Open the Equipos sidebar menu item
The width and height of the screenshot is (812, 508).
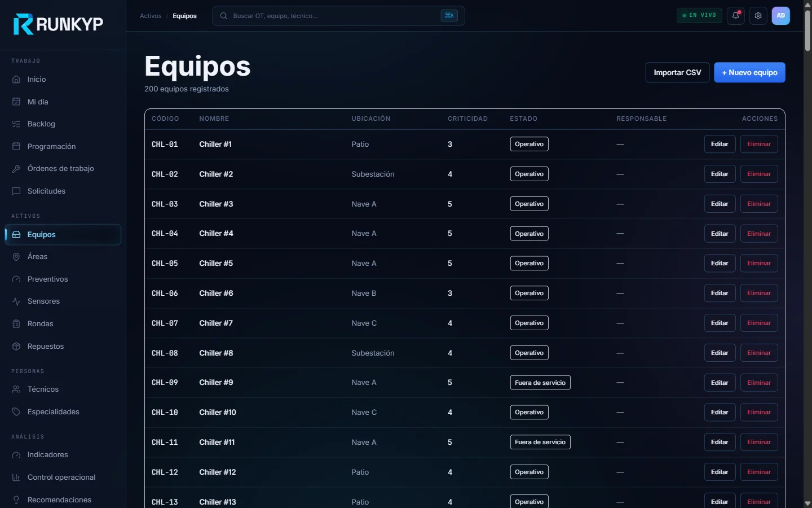pyautogui.click(x=63, y=235)
